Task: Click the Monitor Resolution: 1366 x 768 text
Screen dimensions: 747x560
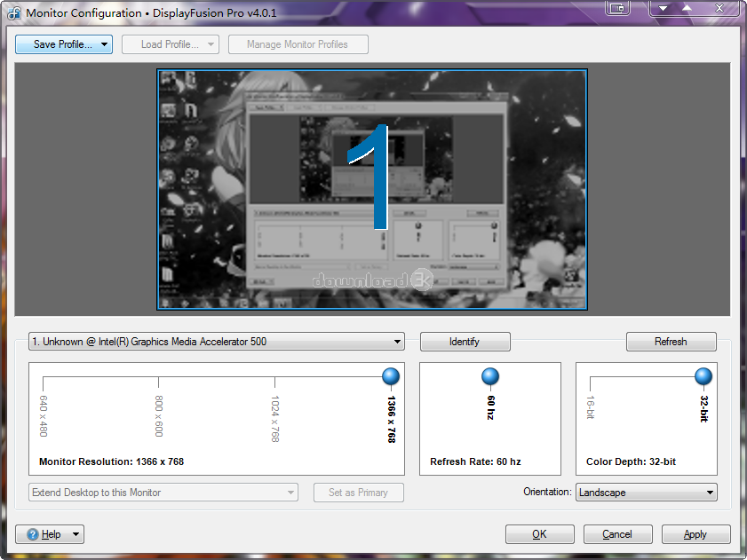Action: point(112,461)
